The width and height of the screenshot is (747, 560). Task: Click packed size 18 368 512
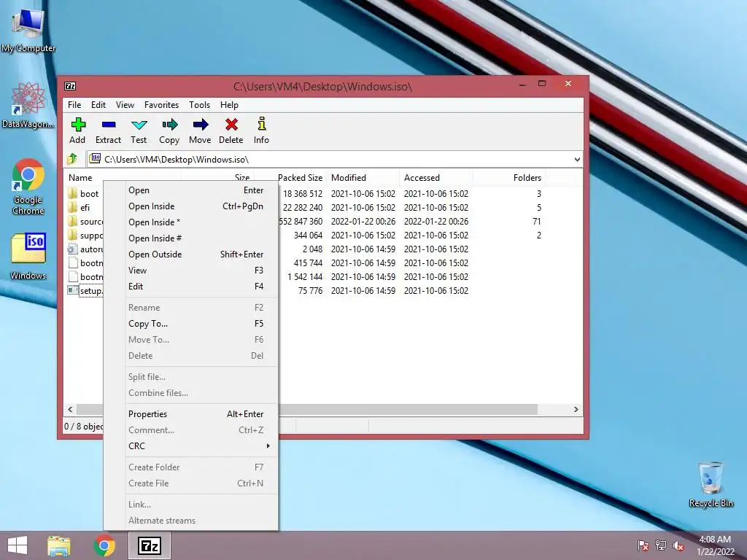[303, 194]
